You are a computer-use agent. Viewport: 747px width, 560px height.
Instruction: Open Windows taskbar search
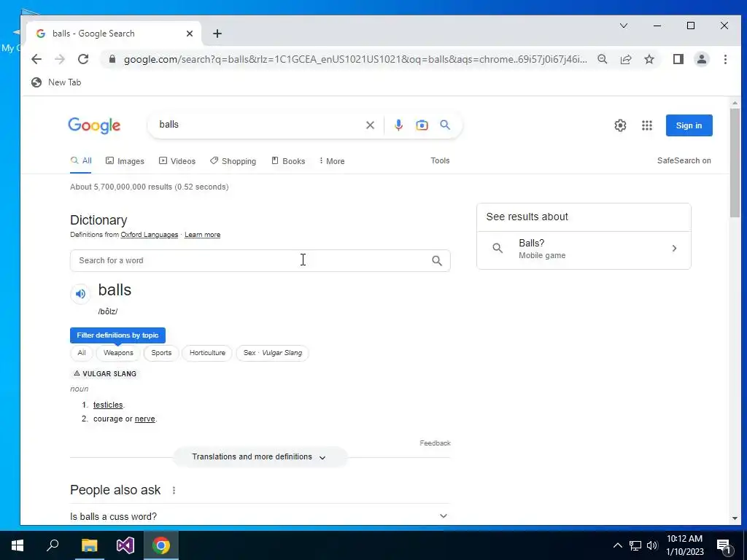coord(53,545)
